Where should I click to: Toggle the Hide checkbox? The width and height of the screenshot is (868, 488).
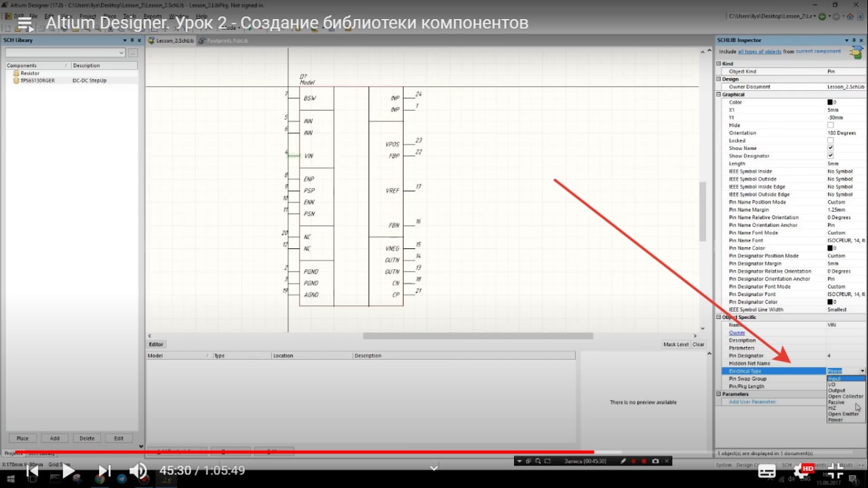point(831,125)
